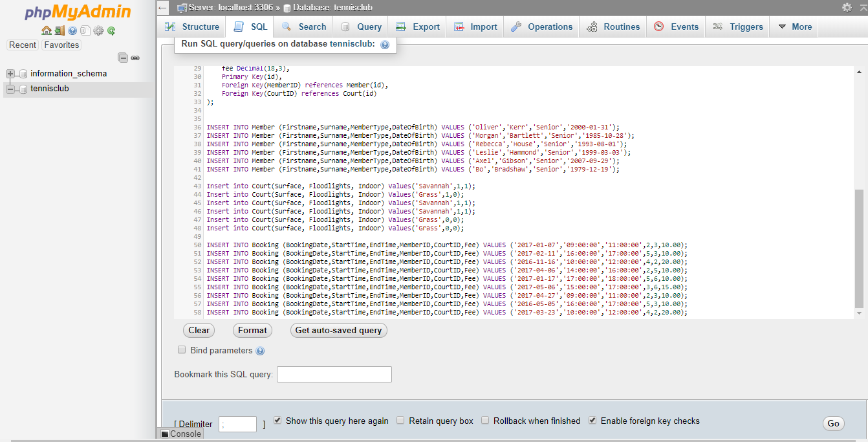868x442 pixels.
Task: Open navigation panel settings gear icon
Action: click(x=98, y=30)
